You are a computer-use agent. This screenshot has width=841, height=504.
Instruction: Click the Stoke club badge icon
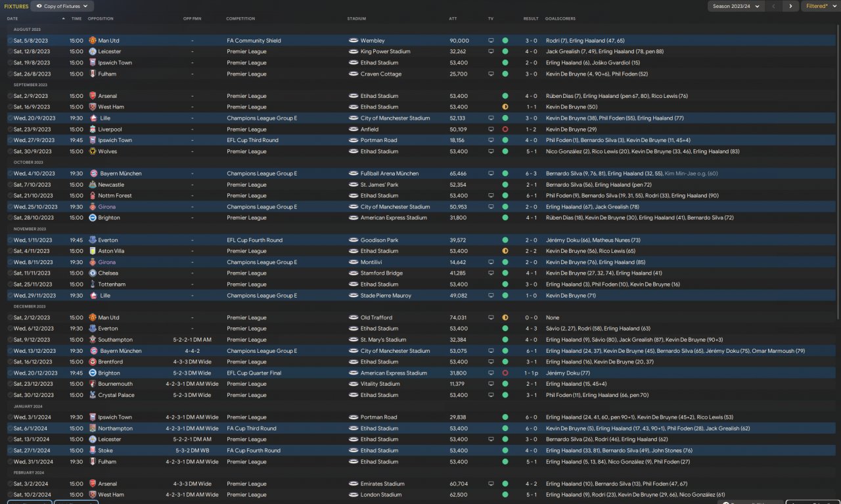click(93, 451)
